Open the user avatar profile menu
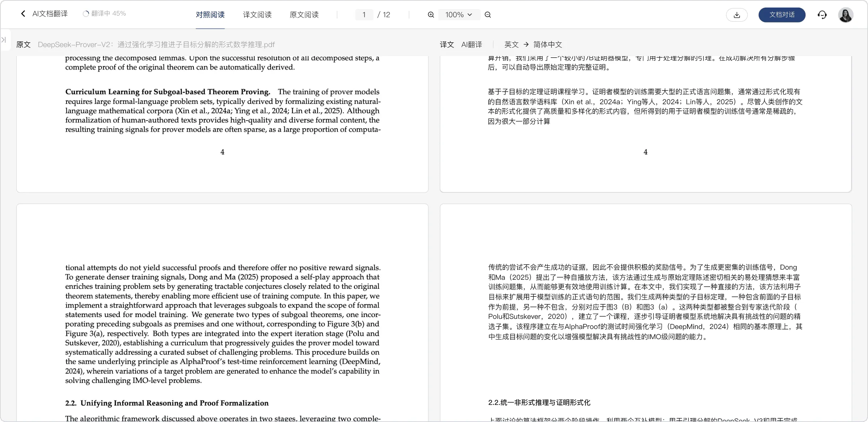This screenshot has height=422, width=868. click(846, 15)
